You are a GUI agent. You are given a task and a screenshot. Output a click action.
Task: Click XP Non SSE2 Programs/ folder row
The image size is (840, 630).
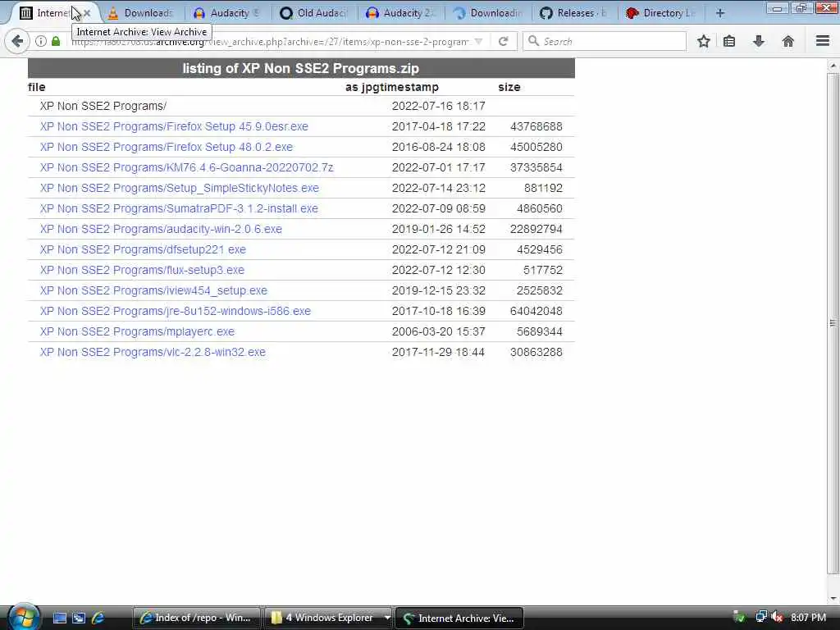tap(301, 106)
